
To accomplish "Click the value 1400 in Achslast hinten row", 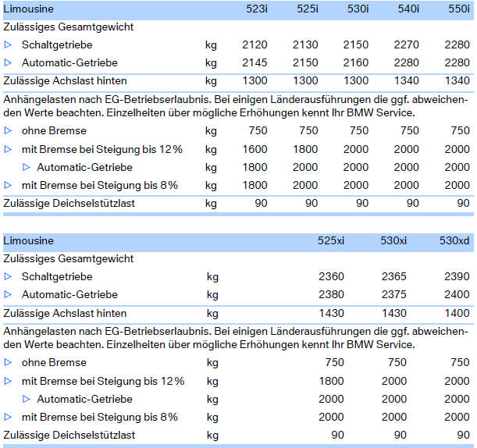I will point(457,314).
